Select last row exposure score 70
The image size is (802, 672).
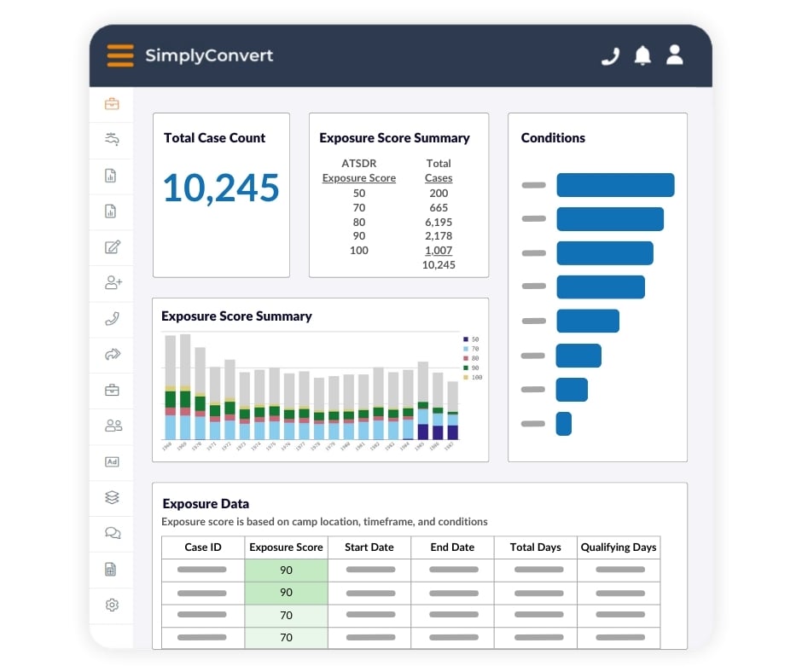coord(286,638)
